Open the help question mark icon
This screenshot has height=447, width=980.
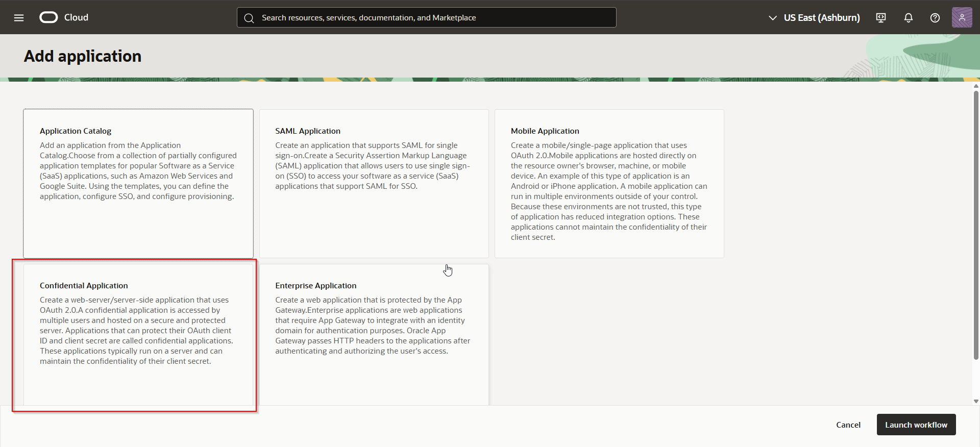(x=935, y=18)
